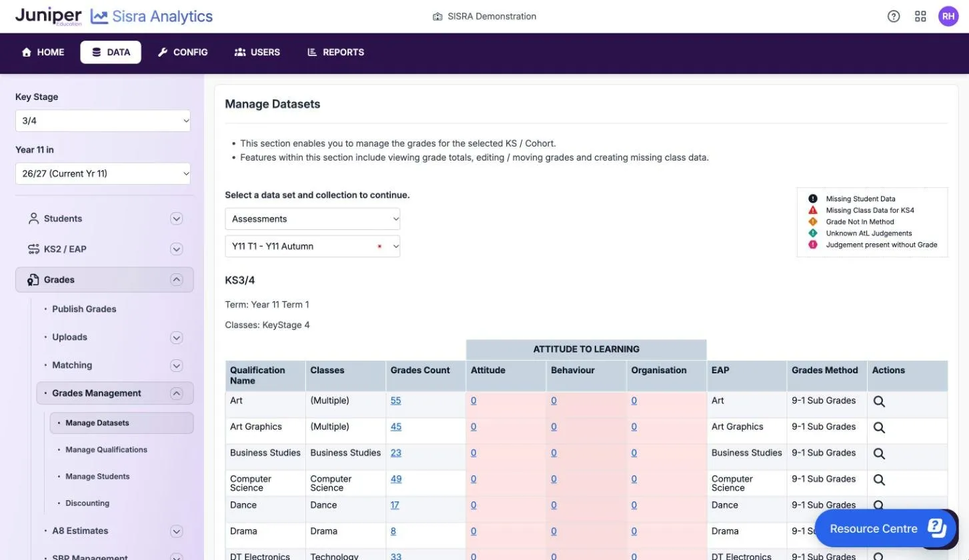Open the CONFIG tab
This screenshot has width=969, height=560.
(183, 52)
